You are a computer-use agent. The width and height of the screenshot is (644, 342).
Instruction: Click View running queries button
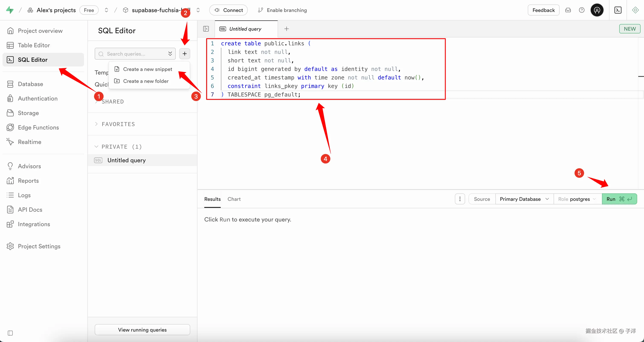tap(142, 330)
